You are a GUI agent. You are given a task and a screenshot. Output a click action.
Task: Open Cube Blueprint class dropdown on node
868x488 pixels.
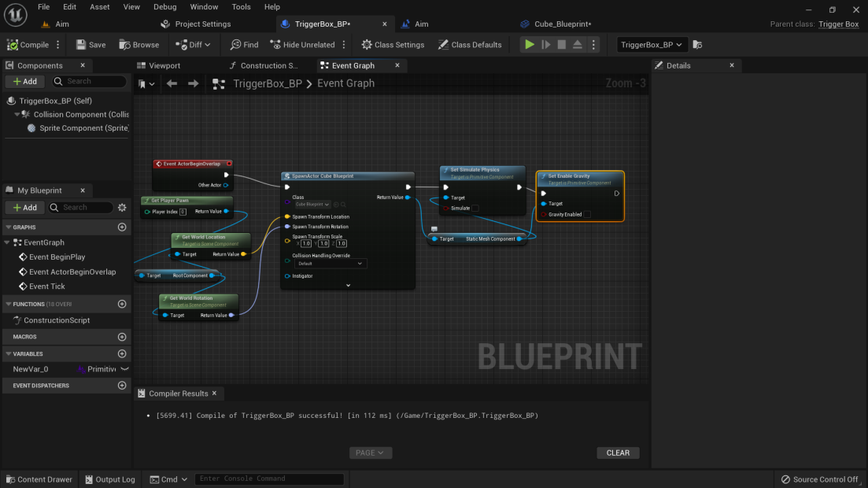click(x=312, y=205)
